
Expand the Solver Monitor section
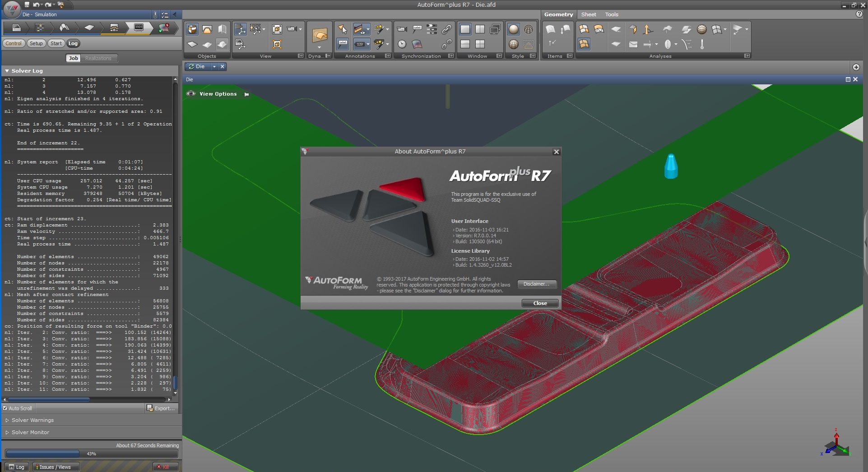coord(7,432)
